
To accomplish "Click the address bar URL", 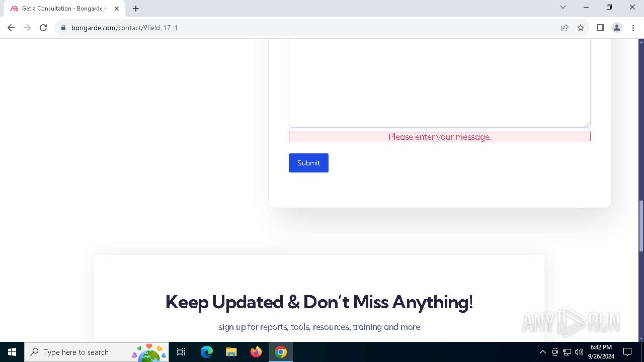I will tap(124, 28).
